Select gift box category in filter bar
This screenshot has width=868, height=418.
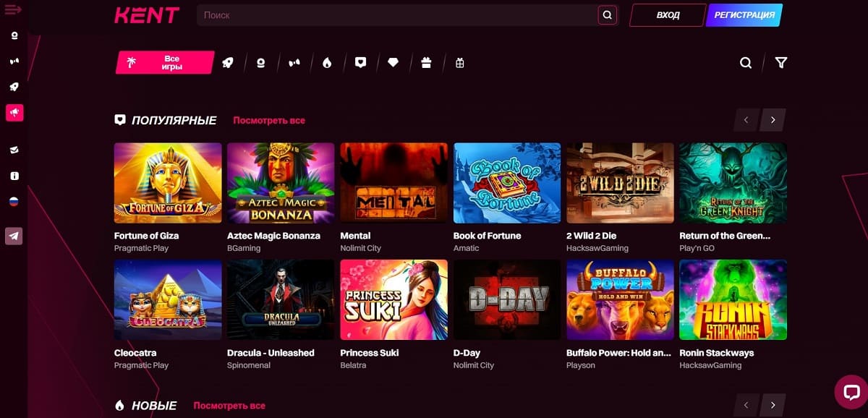[x=426, y=63]
